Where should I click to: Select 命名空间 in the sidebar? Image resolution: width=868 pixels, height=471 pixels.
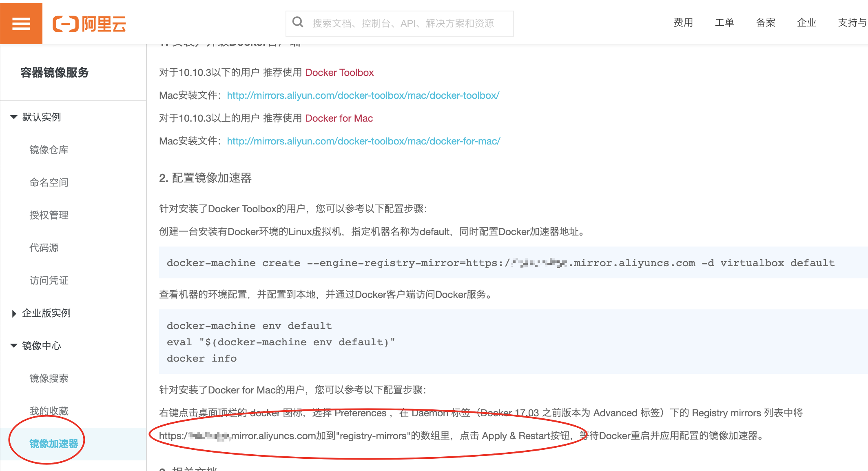[49, 182]
